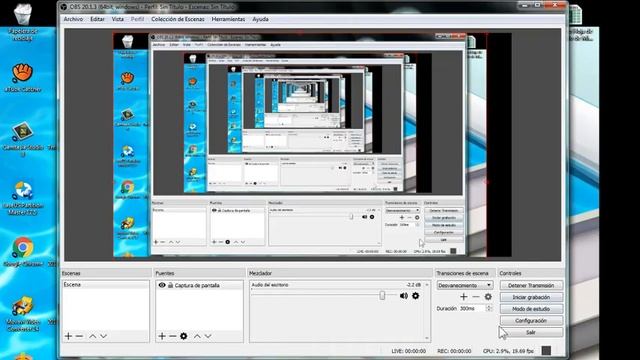Move source up in Fuentes
640x360 pixels.
coord(197,336)
